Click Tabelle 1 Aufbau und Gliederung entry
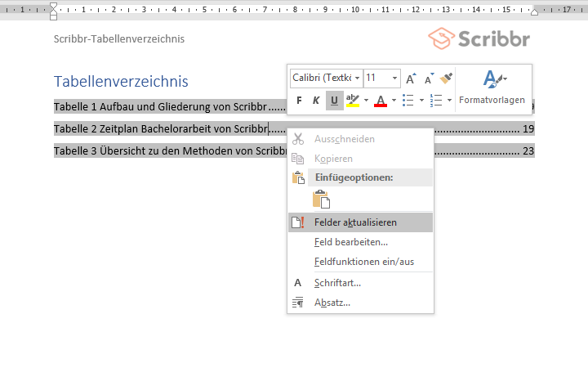 [160, 106]
